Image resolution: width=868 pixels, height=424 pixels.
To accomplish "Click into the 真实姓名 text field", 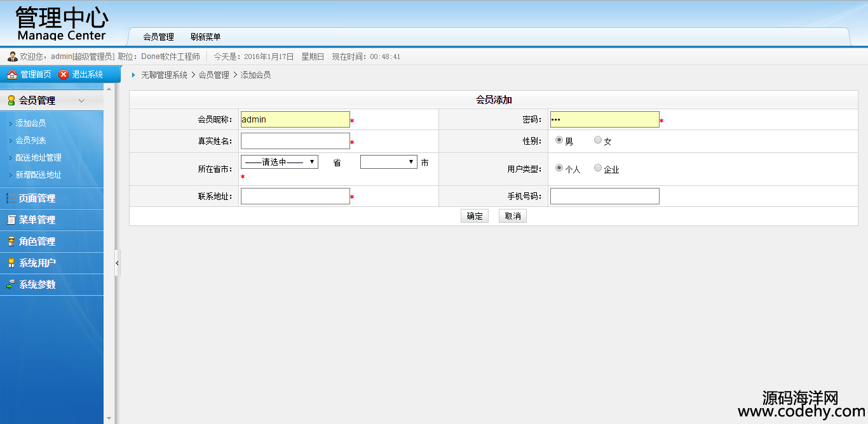I will coord(295,141).
